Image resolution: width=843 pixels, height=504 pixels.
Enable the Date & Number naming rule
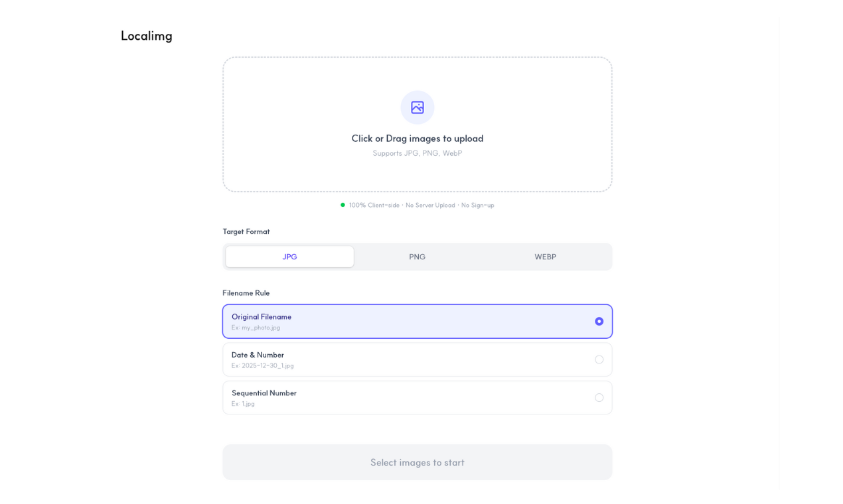(599, 359)
